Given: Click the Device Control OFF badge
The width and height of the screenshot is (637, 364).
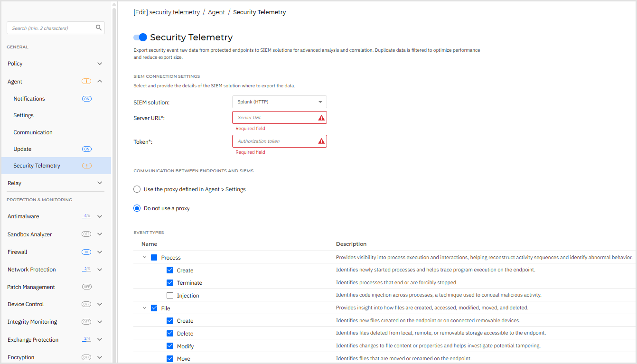Looking at the screenshot, I should click(86, 304).
